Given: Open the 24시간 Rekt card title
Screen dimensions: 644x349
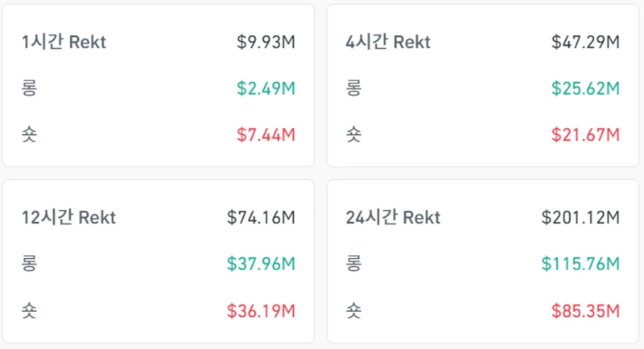Looking at the screenshot, I should click(393, 217).
